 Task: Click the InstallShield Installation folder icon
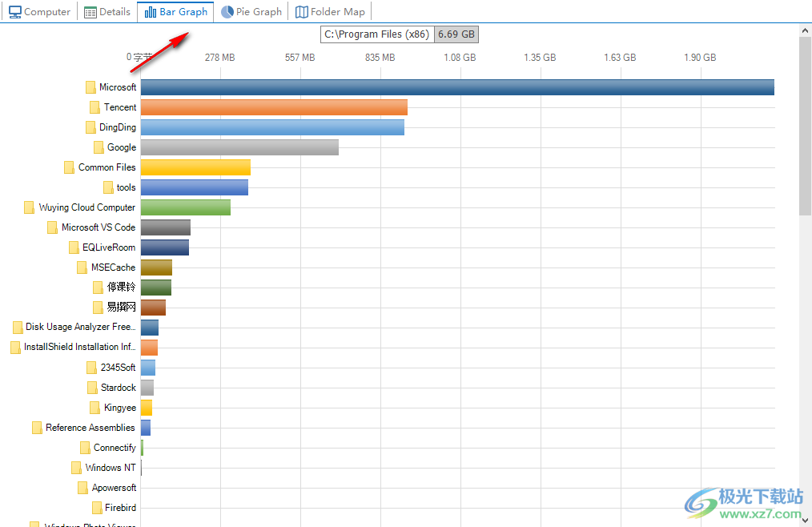[15, 347]
